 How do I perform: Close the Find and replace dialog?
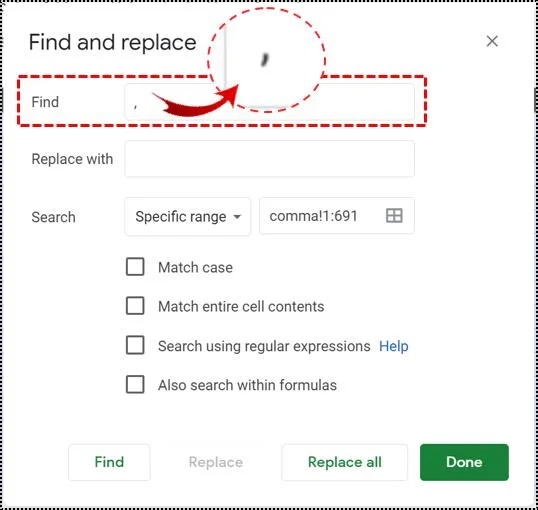(492, 41)
